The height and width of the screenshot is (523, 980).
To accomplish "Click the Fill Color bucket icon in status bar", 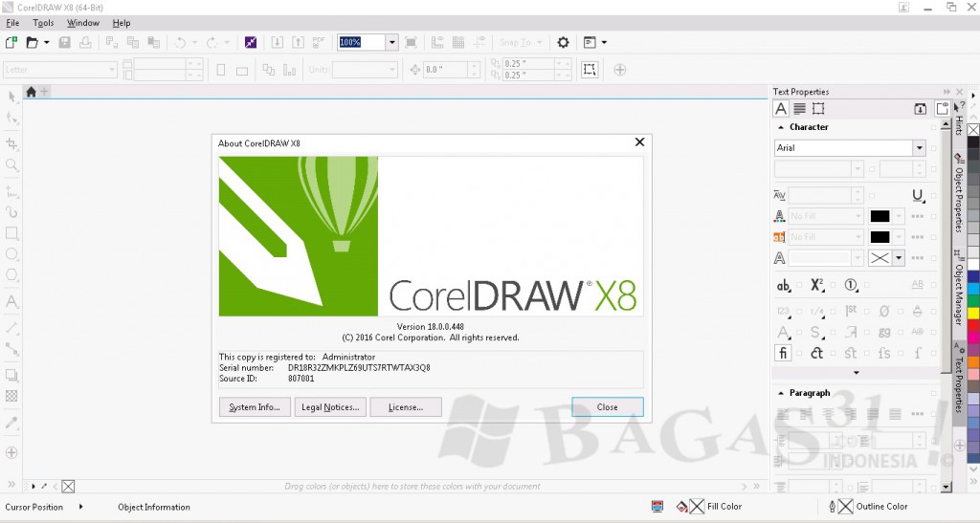I will coord(681,507).
